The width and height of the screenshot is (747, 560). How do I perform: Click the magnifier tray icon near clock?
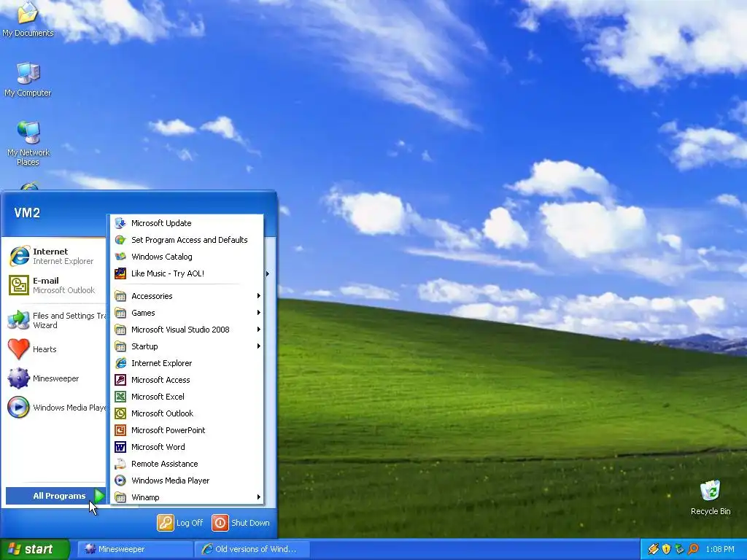click(693, 549)
